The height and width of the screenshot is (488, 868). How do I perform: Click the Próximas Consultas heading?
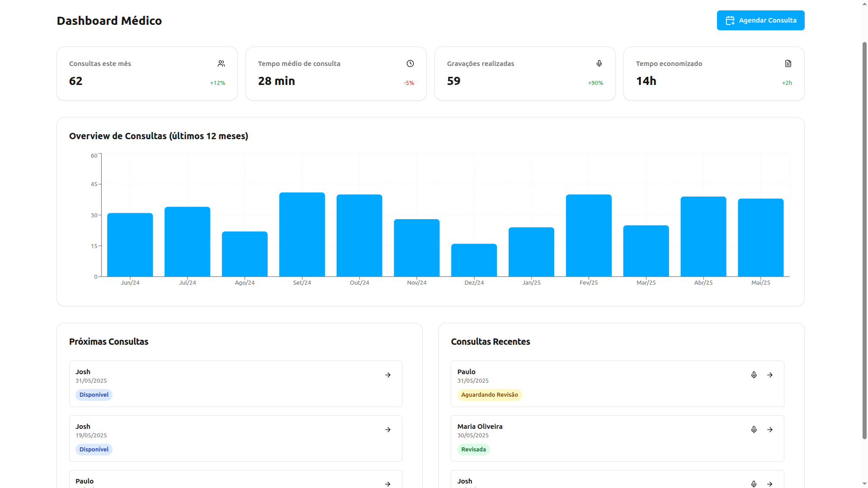tap(108, 342)
